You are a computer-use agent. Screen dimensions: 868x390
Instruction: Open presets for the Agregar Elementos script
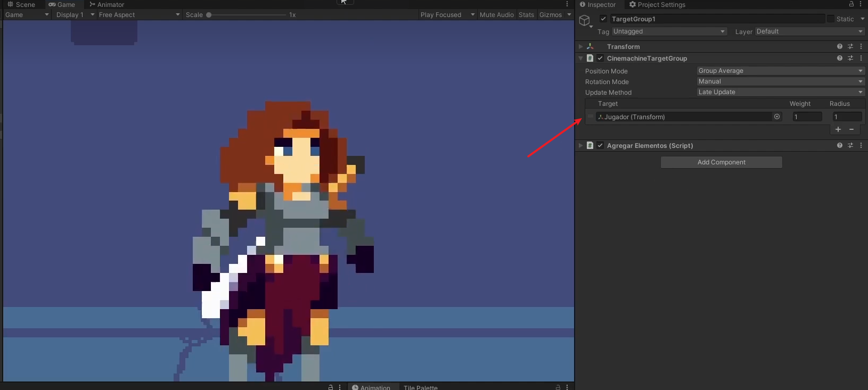click(x=850, y=145)
